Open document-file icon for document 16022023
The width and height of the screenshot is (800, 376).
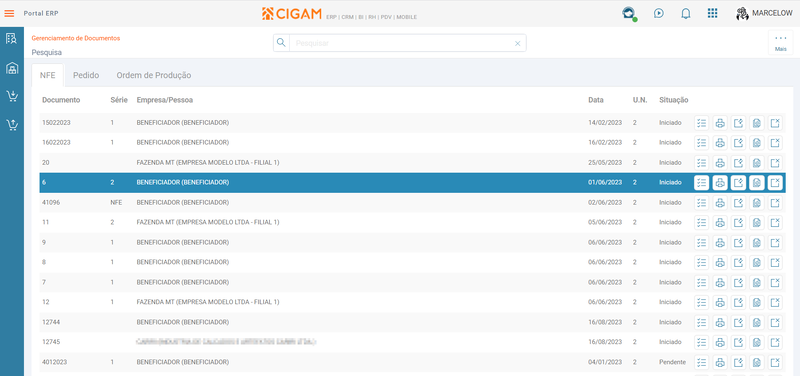757,143
